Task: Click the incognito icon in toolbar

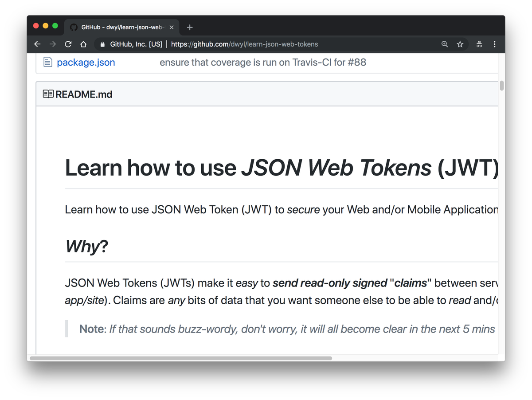Action: (479, 44)
